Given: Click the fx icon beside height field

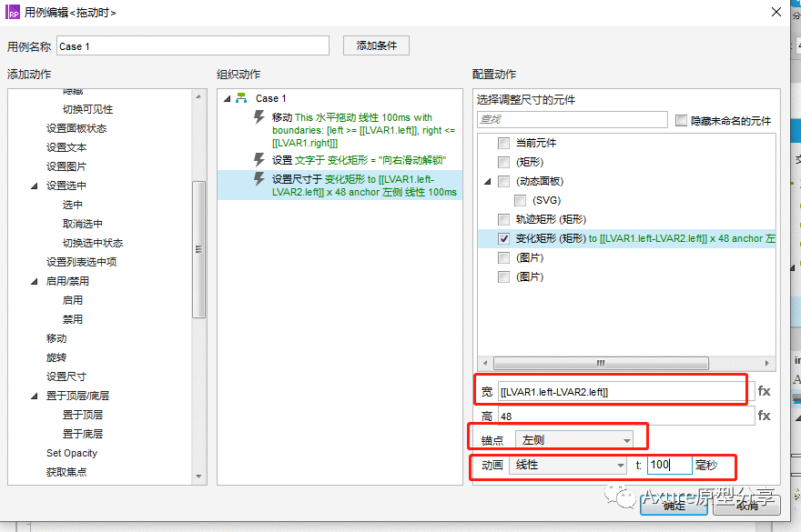Looking at the screenshot, I should (x=764, y=416).
